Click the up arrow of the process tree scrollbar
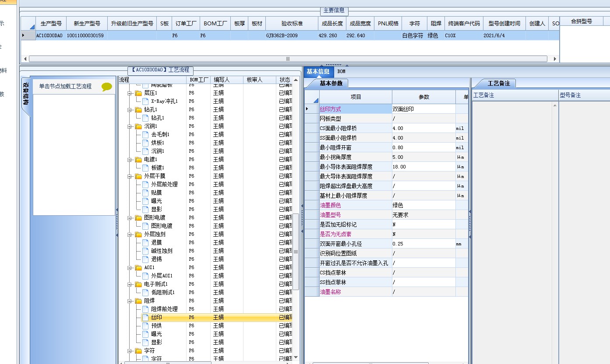 coord(296,80)
